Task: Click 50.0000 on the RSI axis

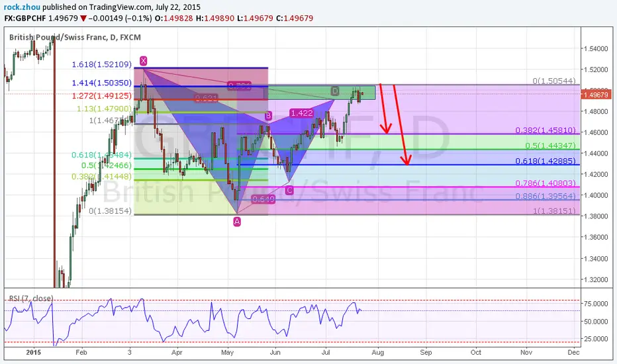Action: pyautogui.click(x=596, y=322)
